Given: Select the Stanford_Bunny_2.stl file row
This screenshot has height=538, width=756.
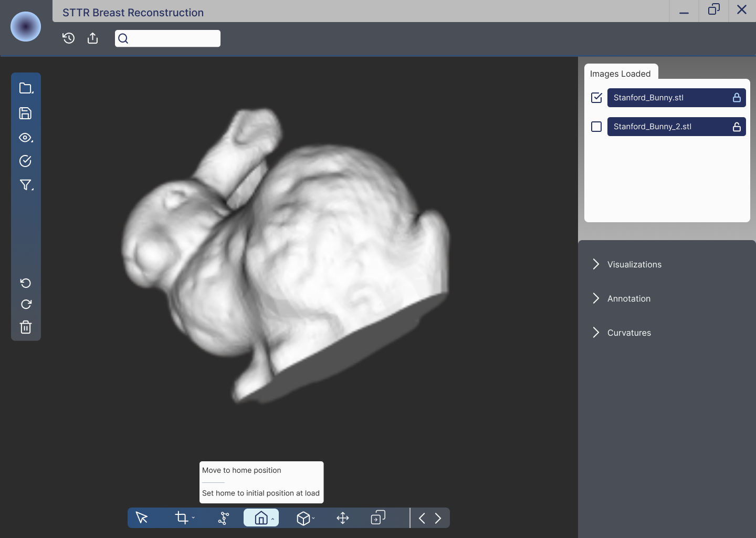Looking at the screenshot, I should [x=677, y=127].
